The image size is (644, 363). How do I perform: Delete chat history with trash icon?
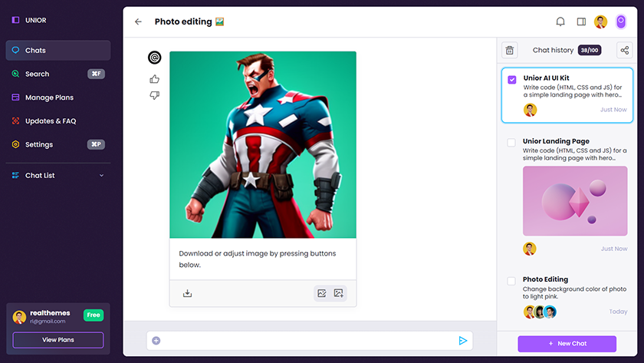pyautogui.click(x=509, y=51)
